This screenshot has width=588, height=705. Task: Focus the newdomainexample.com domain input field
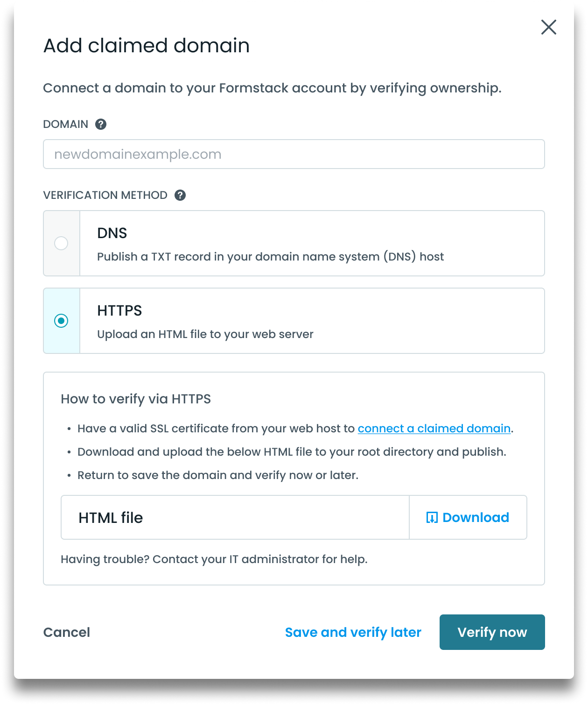pos(294,154)
